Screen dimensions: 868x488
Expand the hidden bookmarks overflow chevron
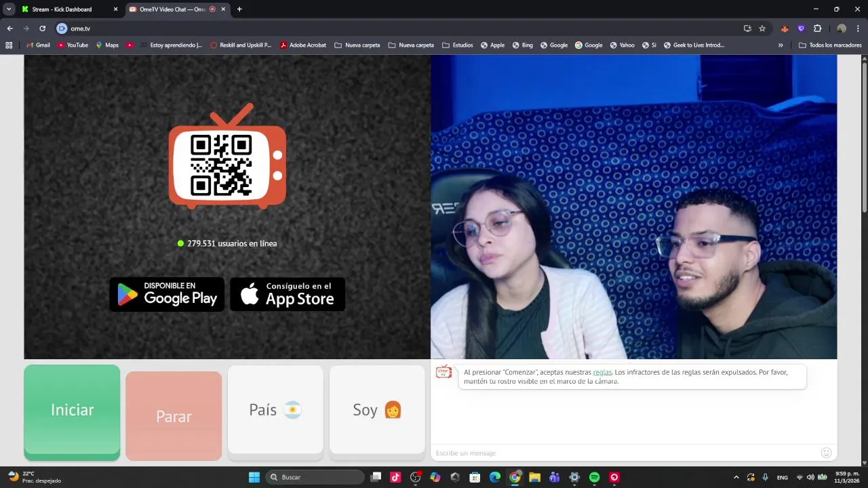781,45
